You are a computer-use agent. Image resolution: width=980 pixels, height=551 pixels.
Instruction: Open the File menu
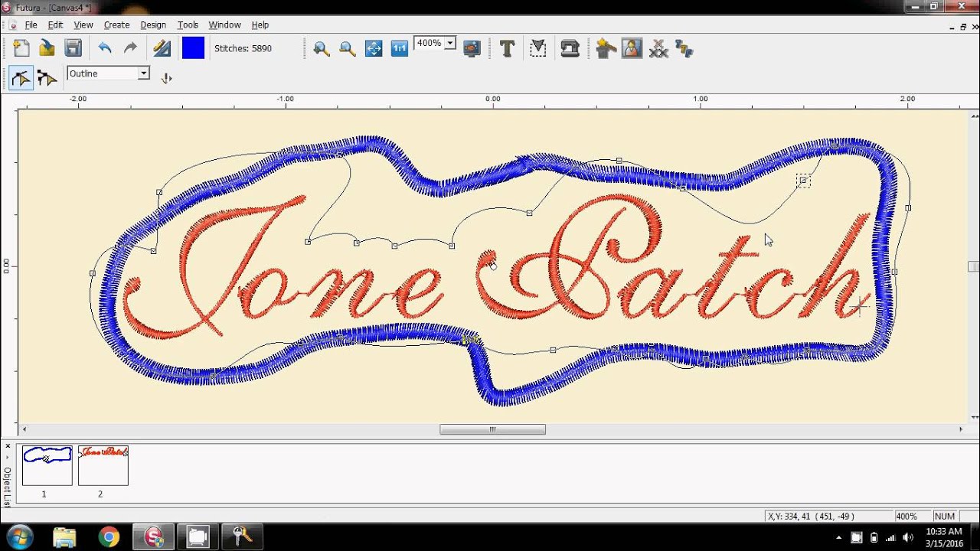click(31, 24)
